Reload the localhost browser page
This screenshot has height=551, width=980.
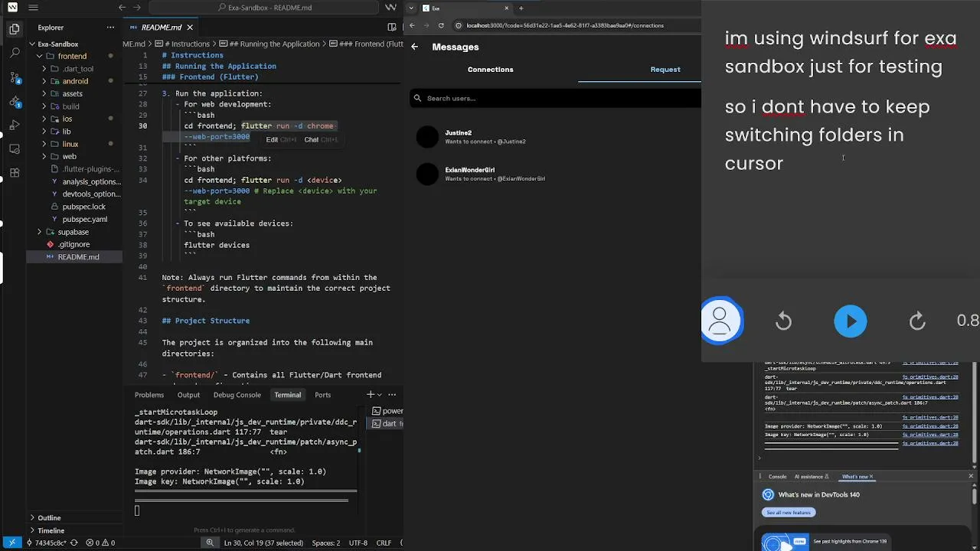(x=441, y=25)
